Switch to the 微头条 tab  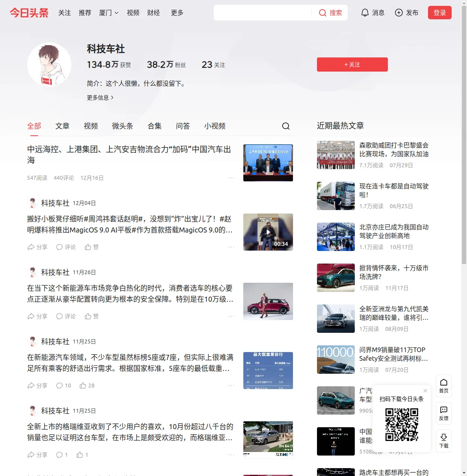pos(123,126)
